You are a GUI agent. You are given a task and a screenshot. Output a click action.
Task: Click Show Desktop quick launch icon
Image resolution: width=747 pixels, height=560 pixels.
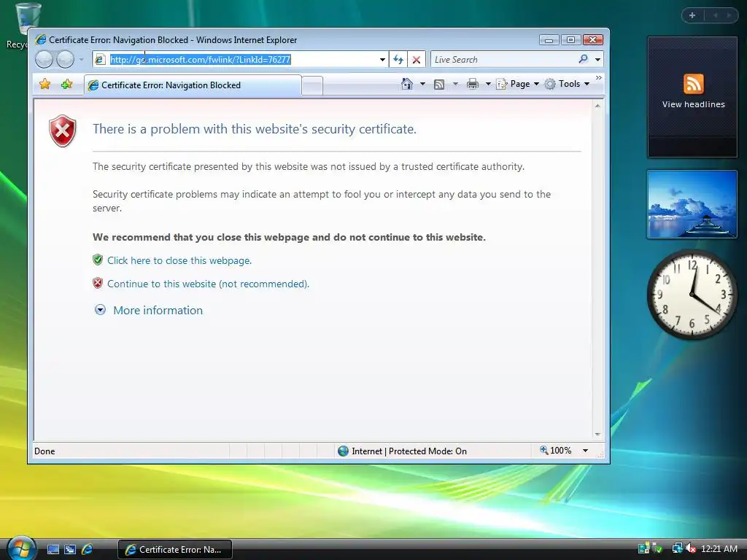53,550
